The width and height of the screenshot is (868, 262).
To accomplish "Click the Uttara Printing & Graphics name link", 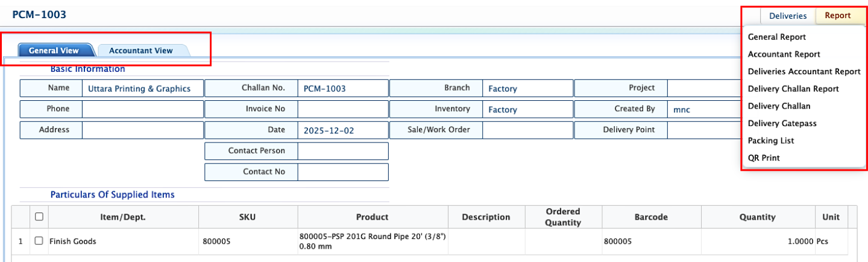I will (x=139, y=89).
